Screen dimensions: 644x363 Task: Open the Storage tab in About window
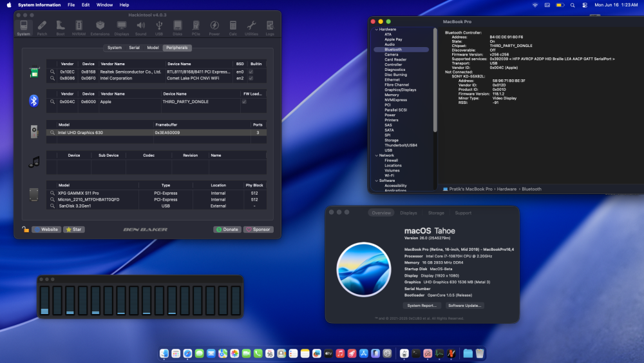coord(436,213)
